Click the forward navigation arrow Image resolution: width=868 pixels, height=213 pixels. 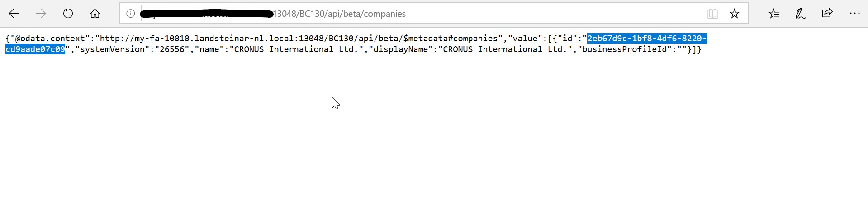[x=41, y=14]
